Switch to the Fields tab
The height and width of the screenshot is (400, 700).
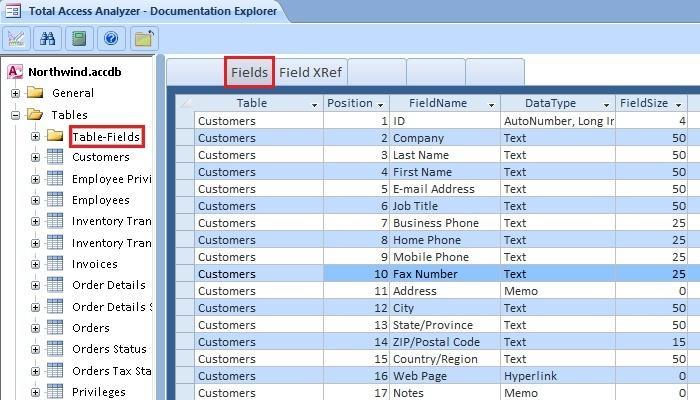(x=249, y=72)
